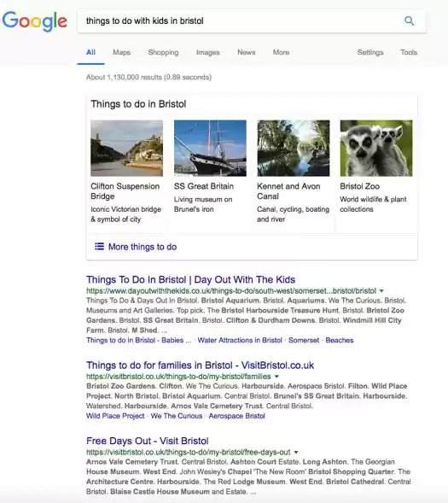Click the Google logo
This screenshot has width=448, height=503.
(35, 20)
